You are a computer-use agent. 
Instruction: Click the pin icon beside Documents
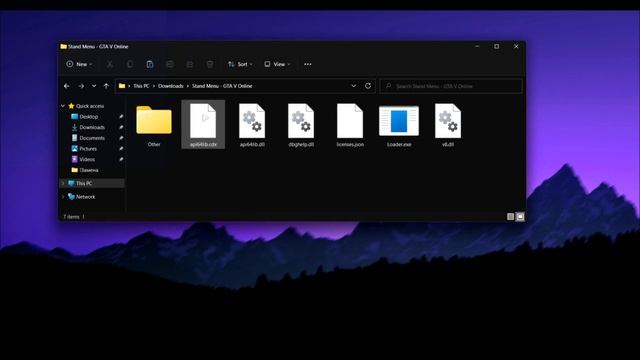point(121,138)
